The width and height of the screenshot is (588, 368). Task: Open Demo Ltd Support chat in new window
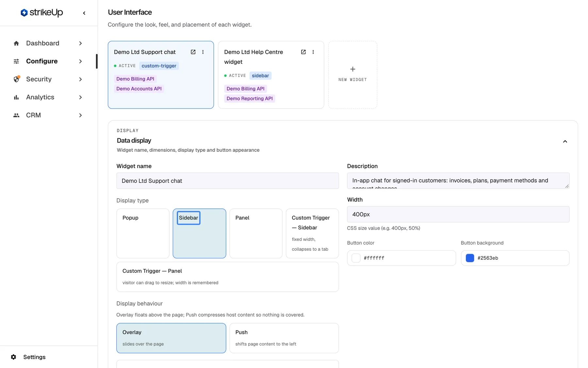pos(193,52)
